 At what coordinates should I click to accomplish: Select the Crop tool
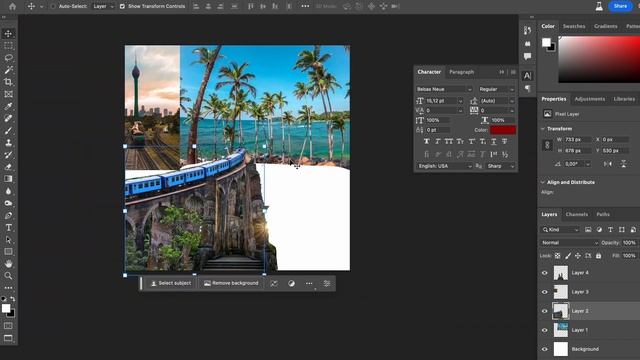pyautogui.click(x=8, y=82)
